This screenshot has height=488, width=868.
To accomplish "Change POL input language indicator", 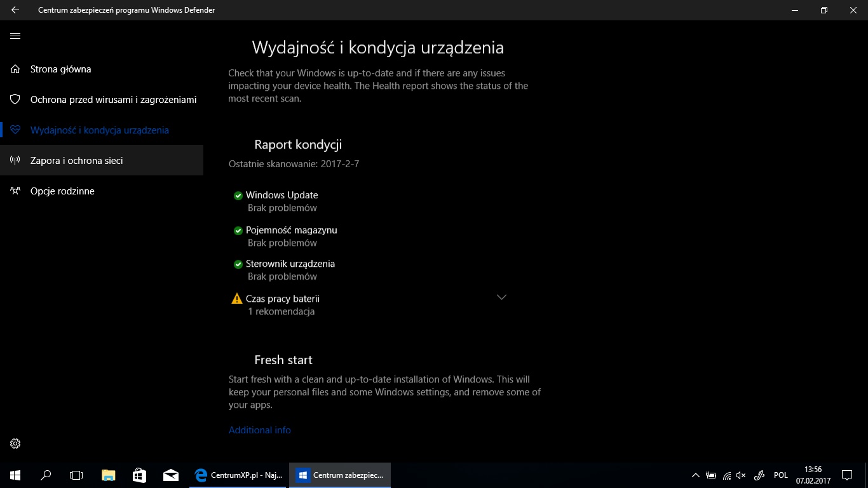I will point(781,475).
